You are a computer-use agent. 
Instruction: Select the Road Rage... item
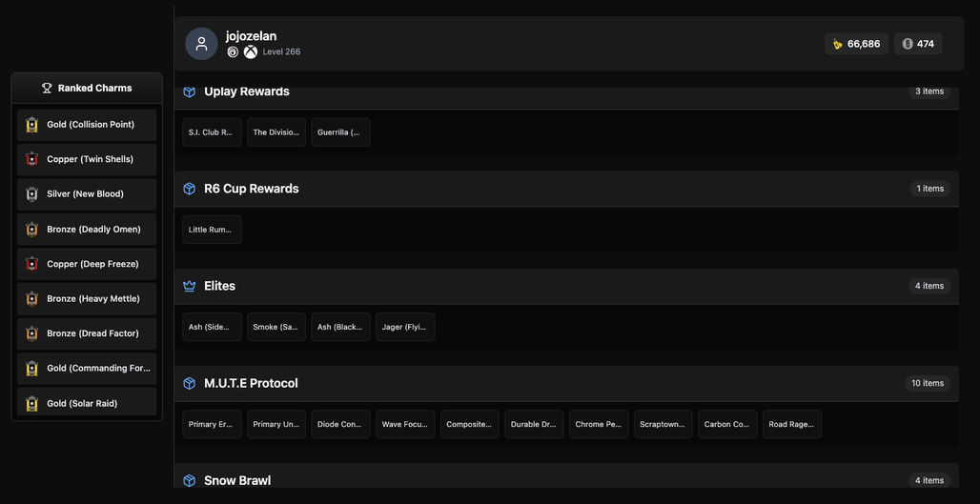pyautogui.click(x=792, y=424)
